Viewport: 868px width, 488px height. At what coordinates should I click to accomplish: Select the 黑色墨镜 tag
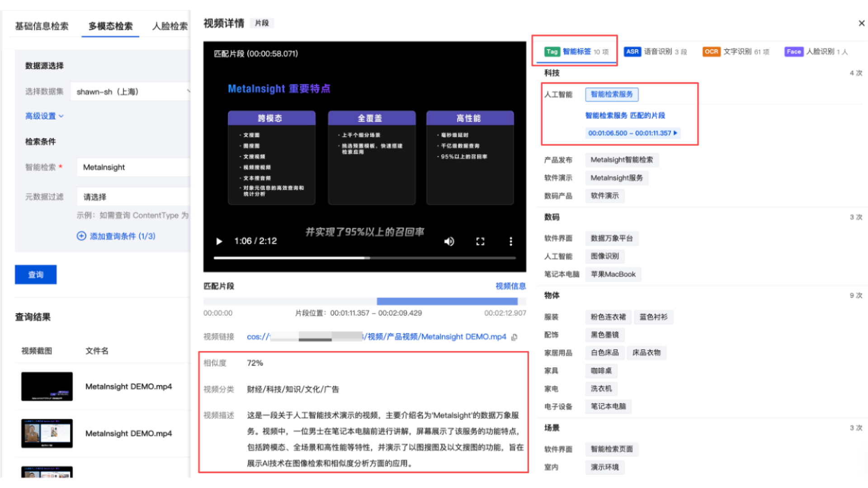pos(605,335)
